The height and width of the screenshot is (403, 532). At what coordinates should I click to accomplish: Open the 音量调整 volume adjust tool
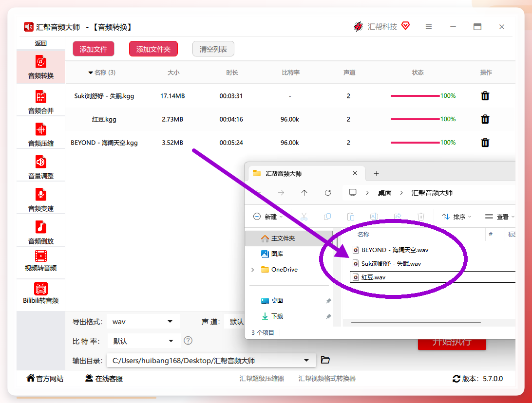coord(41,166)
